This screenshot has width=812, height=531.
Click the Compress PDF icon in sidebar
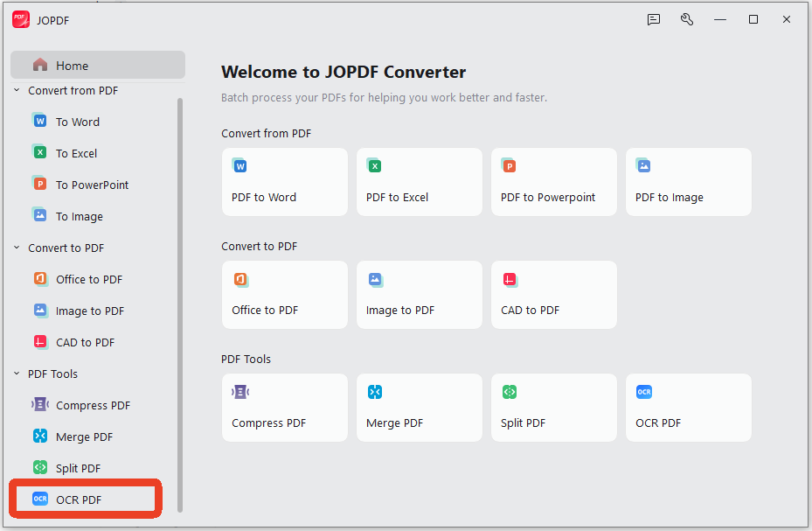tap(40, 405)
